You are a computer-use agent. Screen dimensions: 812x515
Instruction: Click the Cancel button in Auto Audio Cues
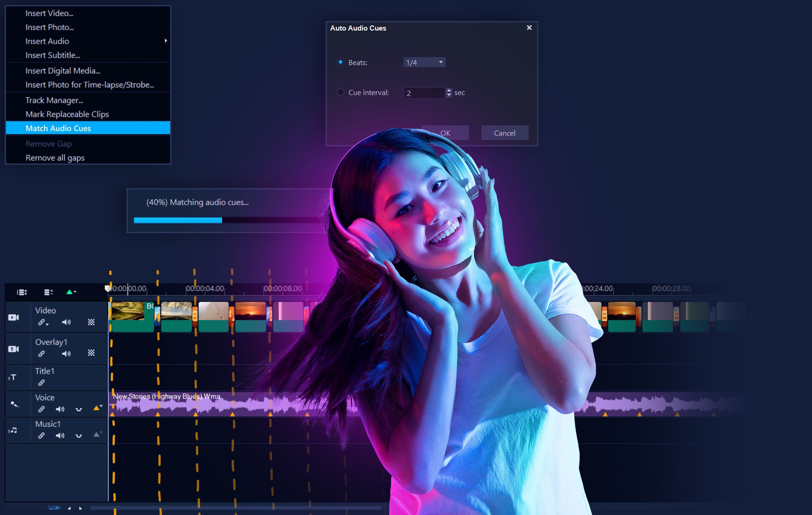[504, 133]
